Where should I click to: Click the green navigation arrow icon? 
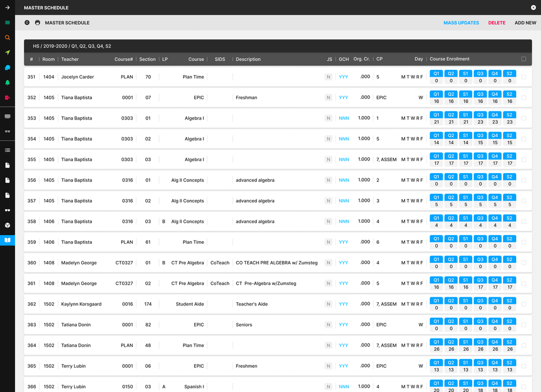click(8, 52)
